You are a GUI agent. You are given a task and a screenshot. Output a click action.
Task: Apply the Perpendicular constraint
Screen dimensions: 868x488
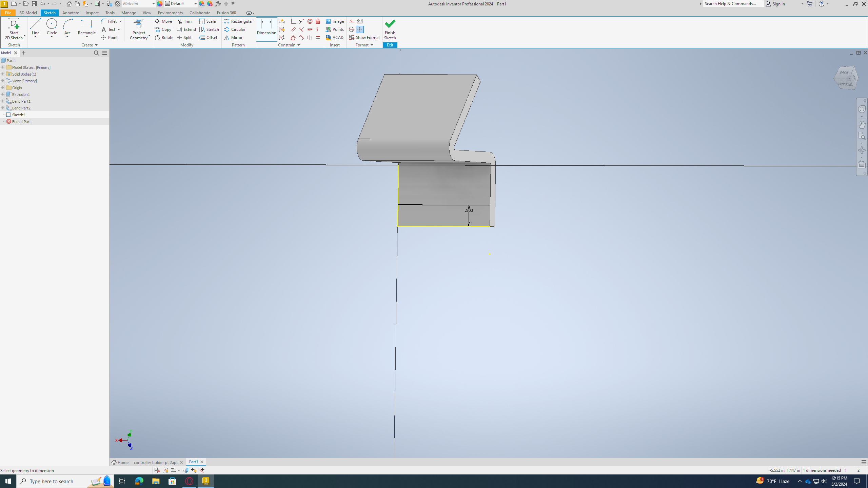302,29
